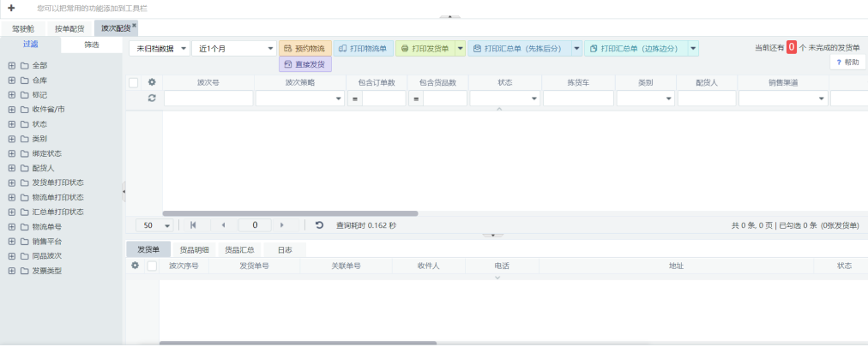Refresh the wave table filter row
The height and width of the screenshot is (347, 868).
click(152, 98)
